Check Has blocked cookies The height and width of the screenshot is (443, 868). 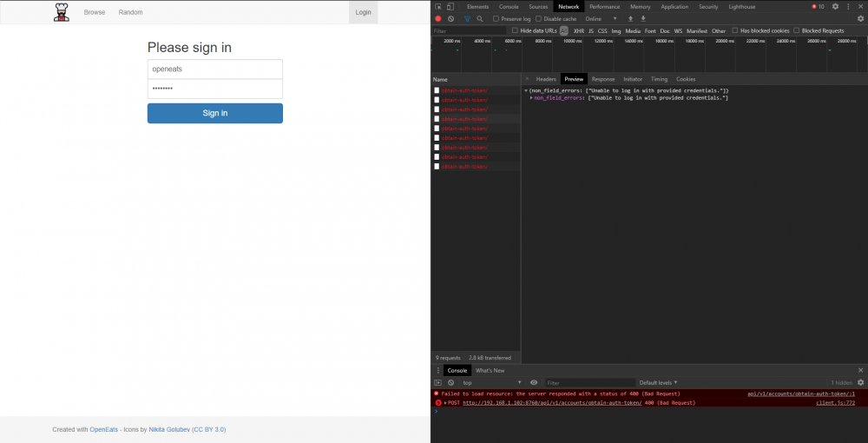pyautogui.click(x=735, y=30)
